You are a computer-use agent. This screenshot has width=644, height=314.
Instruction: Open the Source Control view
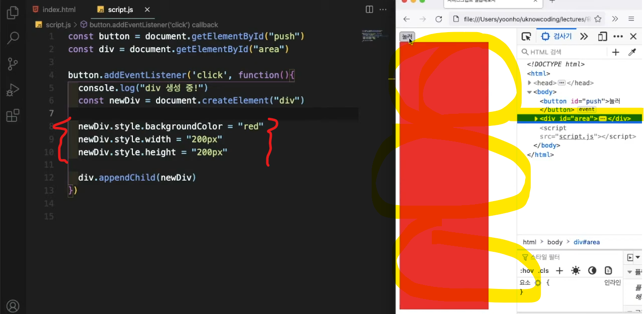click(x=13, y=64)
